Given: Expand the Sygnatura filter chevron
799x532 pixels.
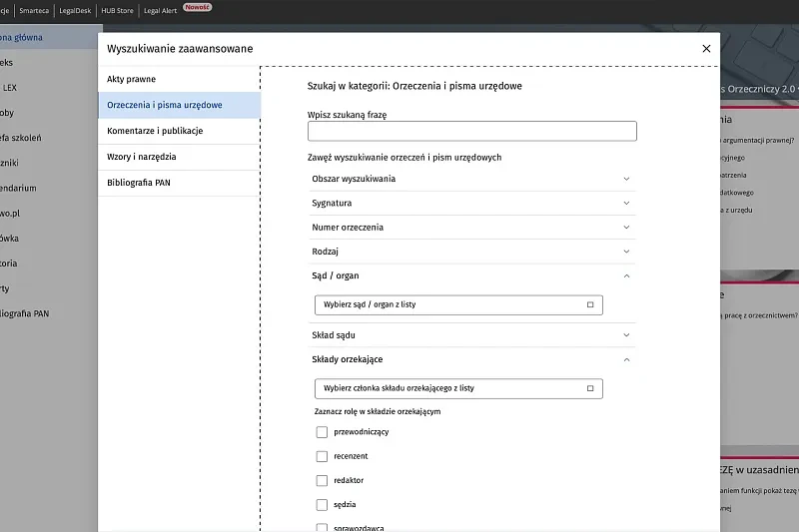Looking at the screenshot, I should (x=627, y=204).
